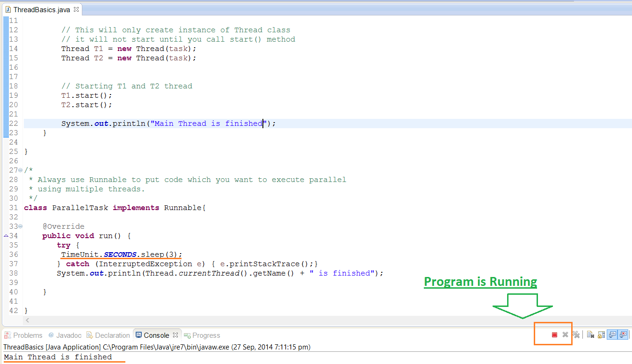Toggle Scroll Lock in the Console view

[x=602, y=335]
